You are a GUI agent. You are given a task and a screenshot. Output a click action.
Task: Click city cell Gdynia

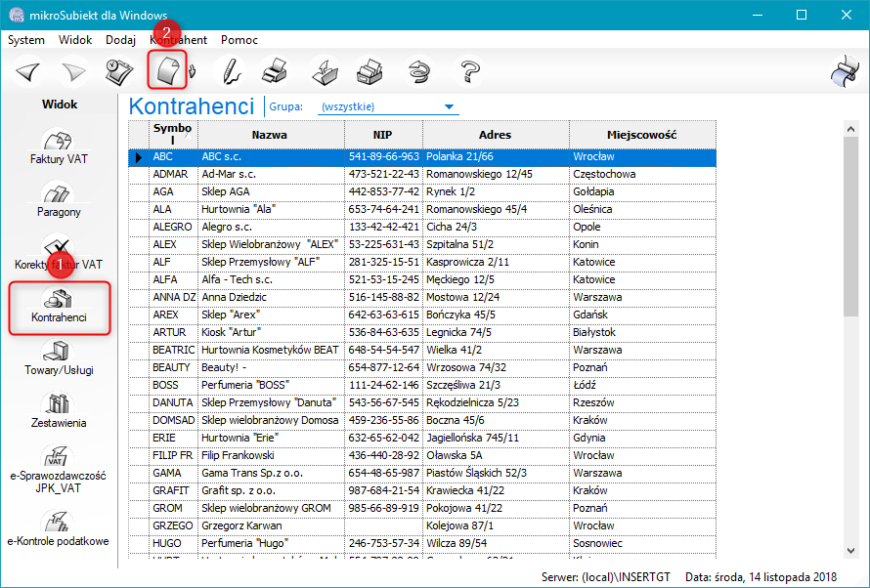(642, 438)
